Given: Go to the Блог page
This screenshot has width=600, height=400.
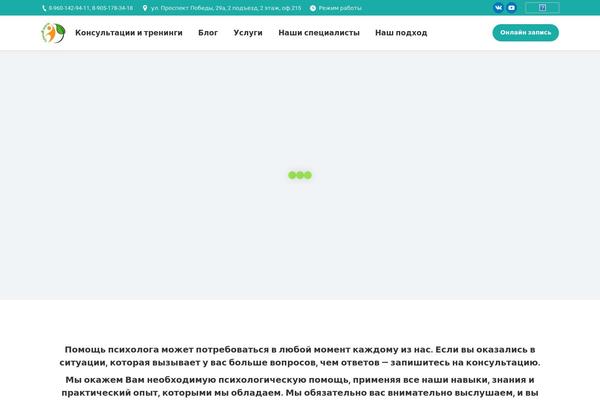Looking at the screenshot, I should click(x=208, y=33).
